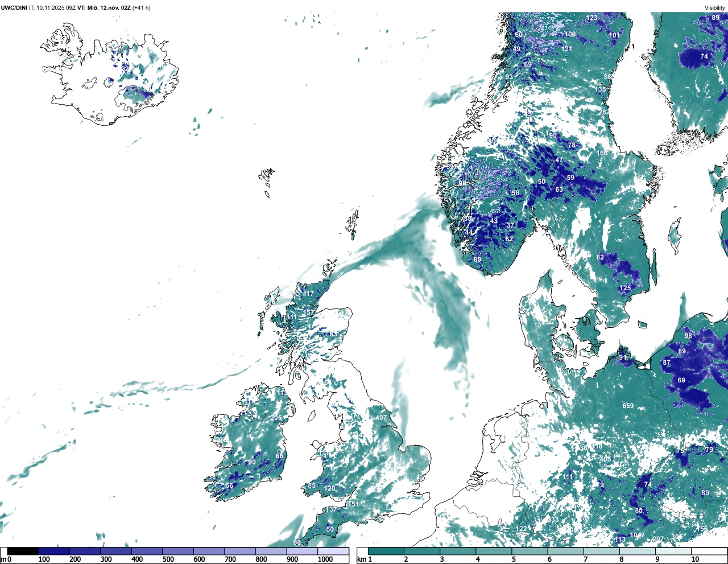Click the 300–400 m legend swatch
This screenshot has width=728, height=564.
(116, 551)
